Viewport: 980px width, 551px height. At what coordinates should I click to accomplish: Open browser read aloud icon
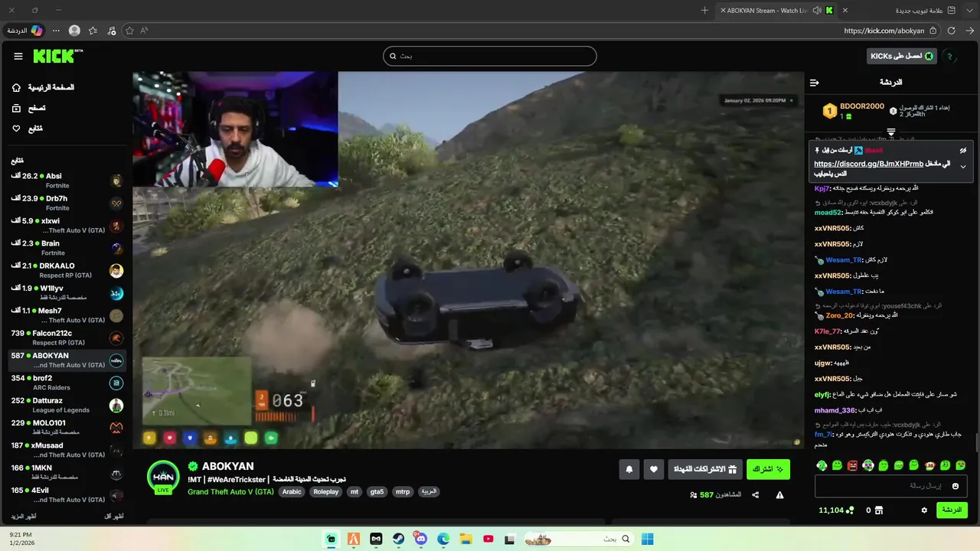(x=144, y=31)
